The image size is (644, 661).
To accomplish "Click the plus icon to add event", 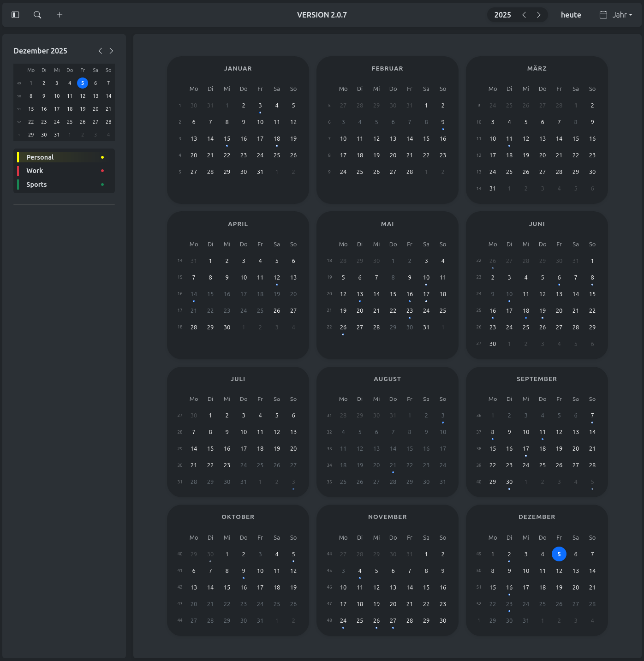I will 60,15.
